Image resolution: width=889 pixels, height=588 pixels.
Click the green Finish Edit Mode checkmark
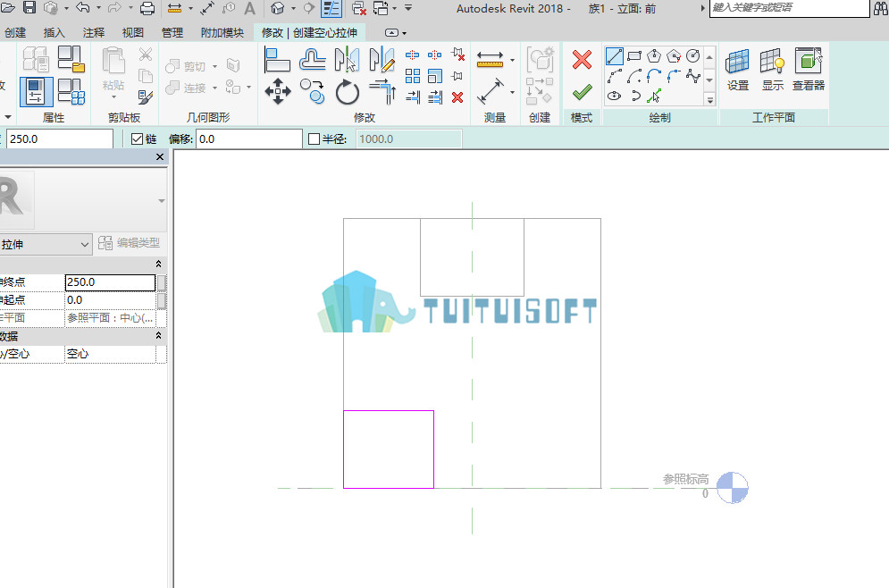coord(582,92)
